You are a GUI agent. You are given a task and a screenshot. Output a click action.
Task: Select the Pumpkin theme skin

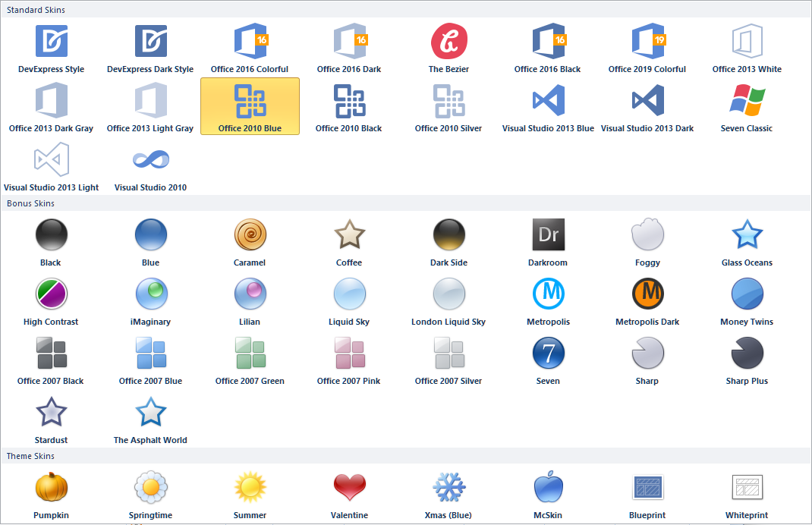pos(52,487)
